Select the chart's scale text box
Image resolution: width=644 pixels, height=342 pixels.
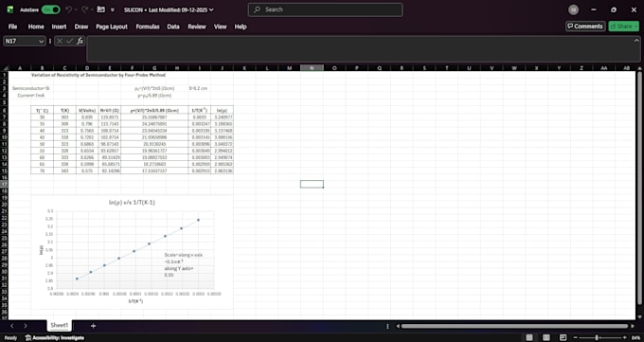tap(184, 264)
